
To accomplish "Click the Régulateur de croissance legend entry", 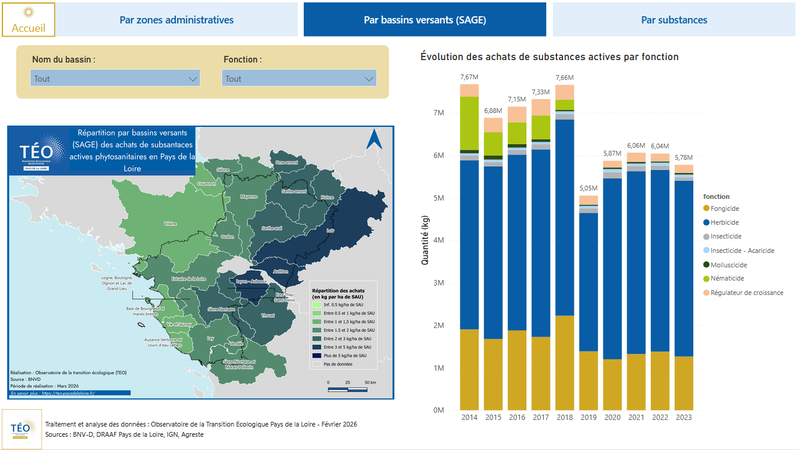I will click(x=743, y=293).
